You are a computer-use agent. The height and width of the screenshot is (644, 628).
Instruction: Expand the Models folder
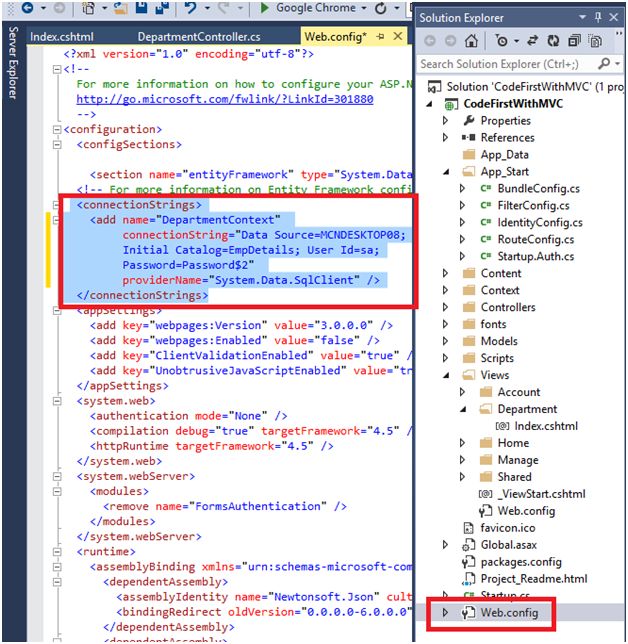445,341
